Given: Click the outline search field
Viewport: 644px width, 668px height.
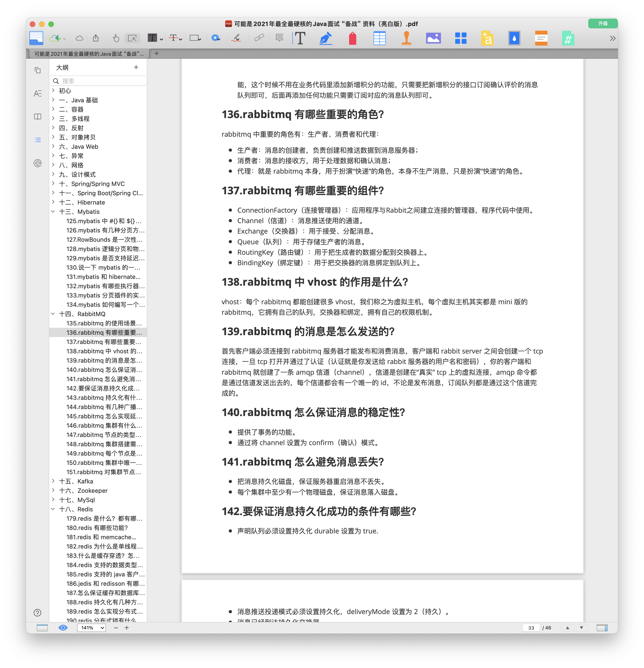Looking at the screenshot, I should (x=99, y=81).
